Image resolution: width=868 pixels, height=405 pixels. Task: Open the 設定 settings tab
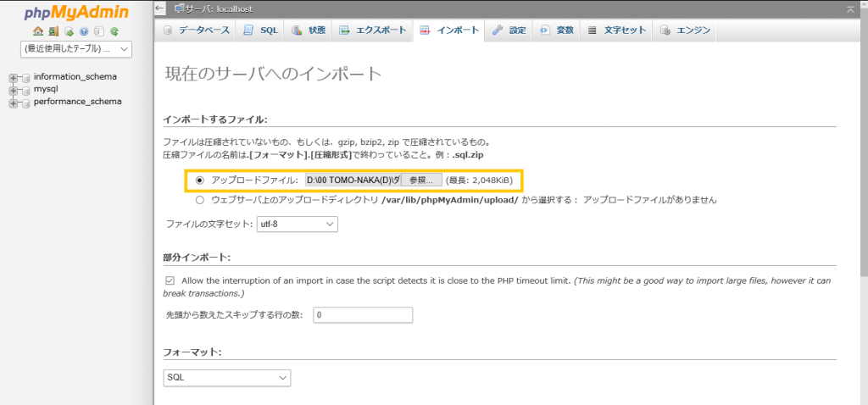509,31
